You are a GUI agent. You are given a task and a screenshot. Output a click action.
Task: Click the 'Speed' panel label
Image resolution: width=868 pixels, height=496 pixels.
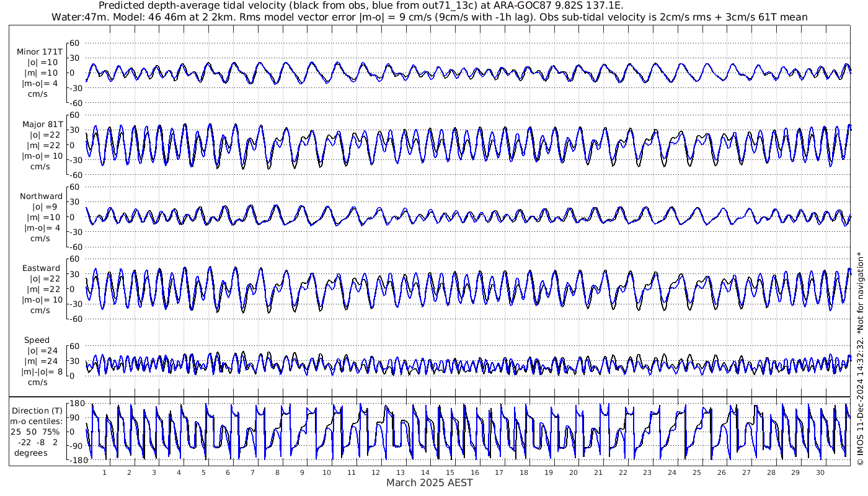(x=37, y=340)
